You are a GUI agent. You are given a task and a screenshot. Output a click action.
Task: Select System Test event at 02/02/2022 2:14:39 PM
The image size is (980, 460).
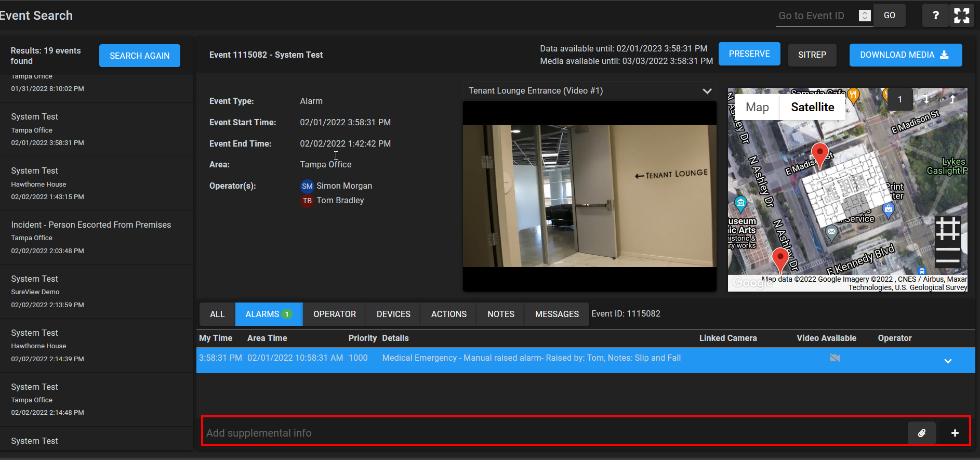coord(96,346)
